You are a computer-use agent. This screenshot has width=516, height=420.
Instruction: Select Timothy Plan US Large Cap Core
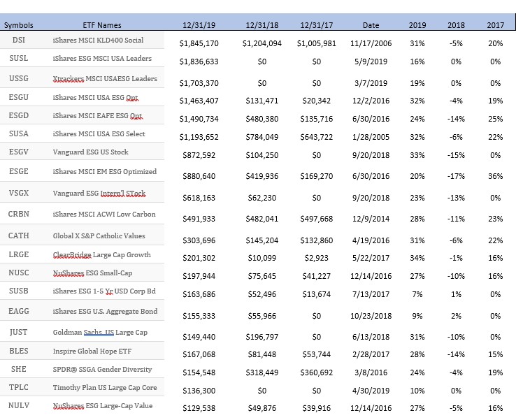105,387
